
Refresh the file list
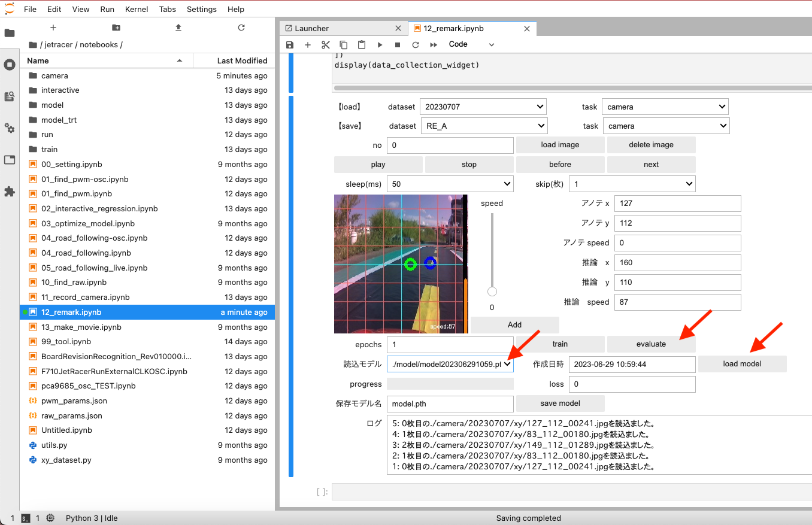(241, 28)
